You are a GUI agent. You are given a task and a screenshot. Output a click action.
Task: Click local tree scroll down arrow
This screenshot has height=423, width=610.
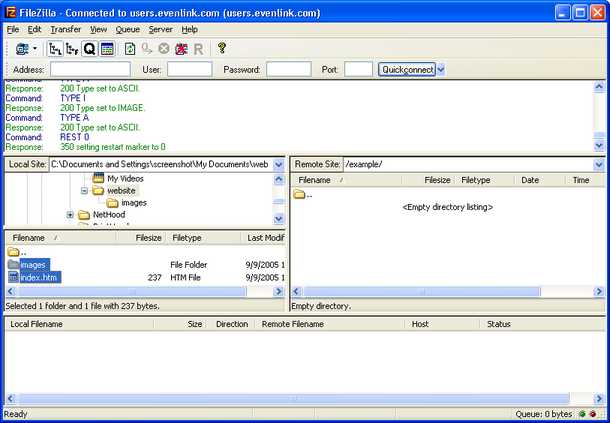[x=279, y=219]
